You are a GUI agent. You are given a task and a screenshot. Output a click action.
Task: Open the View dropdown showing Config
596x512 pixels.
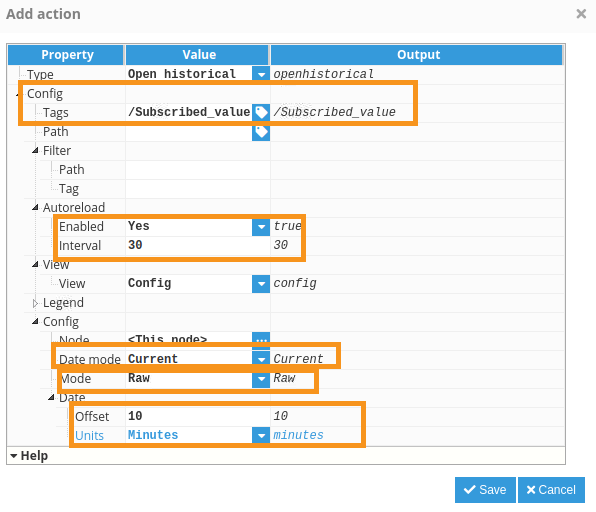pos(261,284)
